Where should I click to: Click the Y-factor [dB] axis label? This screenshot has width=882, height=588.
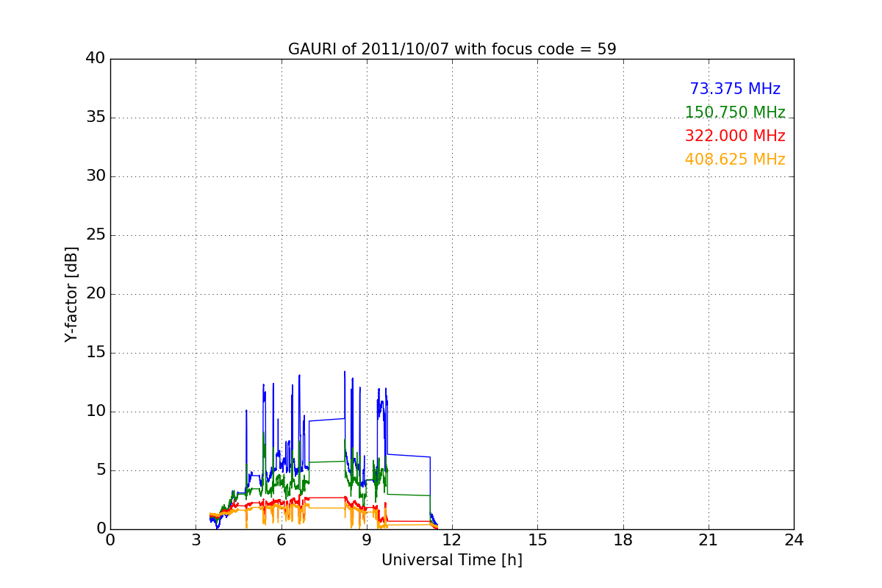71,294
